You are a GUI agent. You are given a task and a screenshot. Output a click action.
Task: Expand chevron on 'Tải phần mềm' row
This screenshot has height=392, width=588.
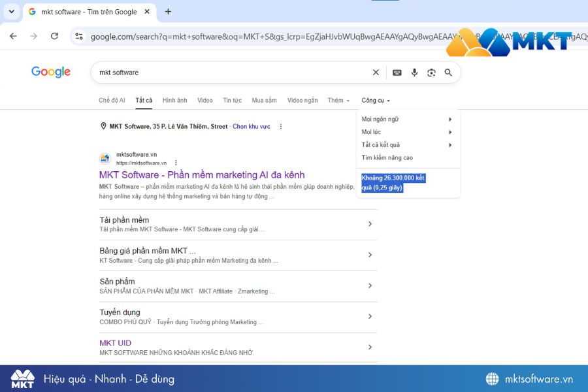point(370,224)
